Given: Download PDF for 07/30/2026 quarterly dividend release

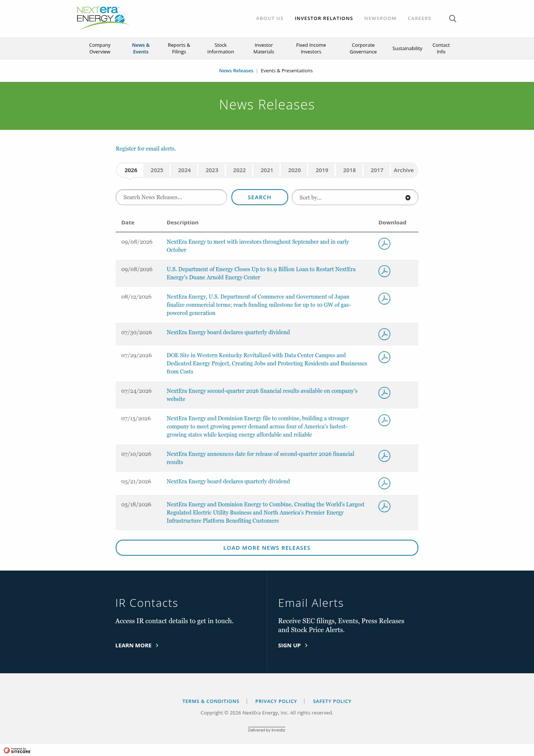Looking at the screenshot, I should click(x=384, y=334).
